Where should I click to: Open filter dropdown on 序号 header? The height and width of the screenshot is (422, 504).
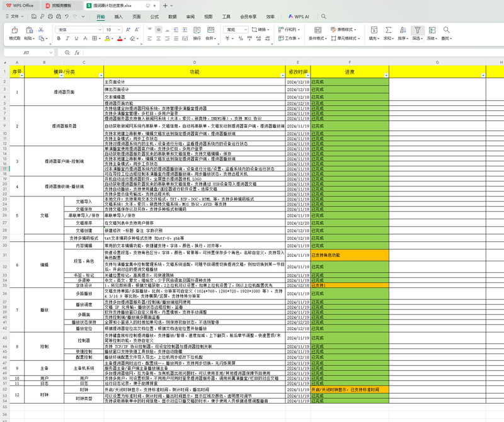click(21, 76)
